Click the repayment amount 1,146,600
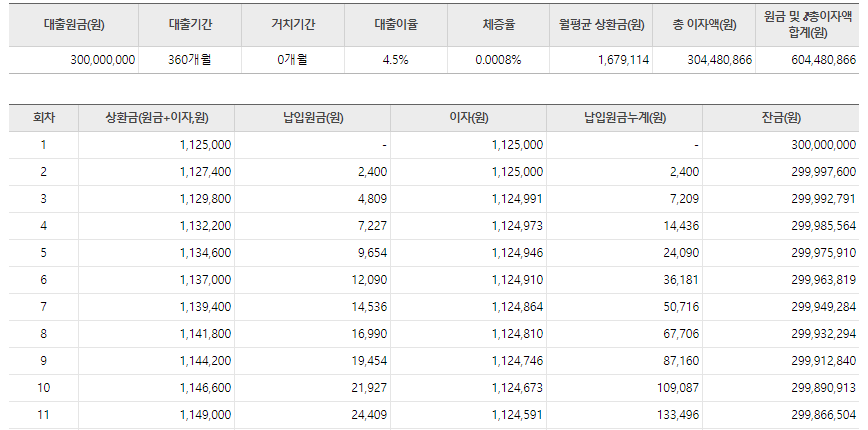Viewport: 868px width, 430px height. tap(205, 388)
